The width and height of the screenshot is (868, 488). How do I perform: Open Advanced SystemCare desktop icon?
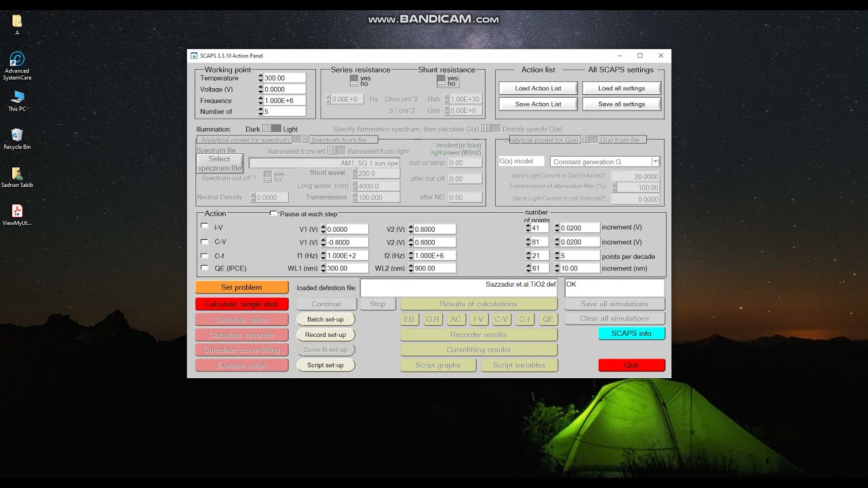point(17,66)
